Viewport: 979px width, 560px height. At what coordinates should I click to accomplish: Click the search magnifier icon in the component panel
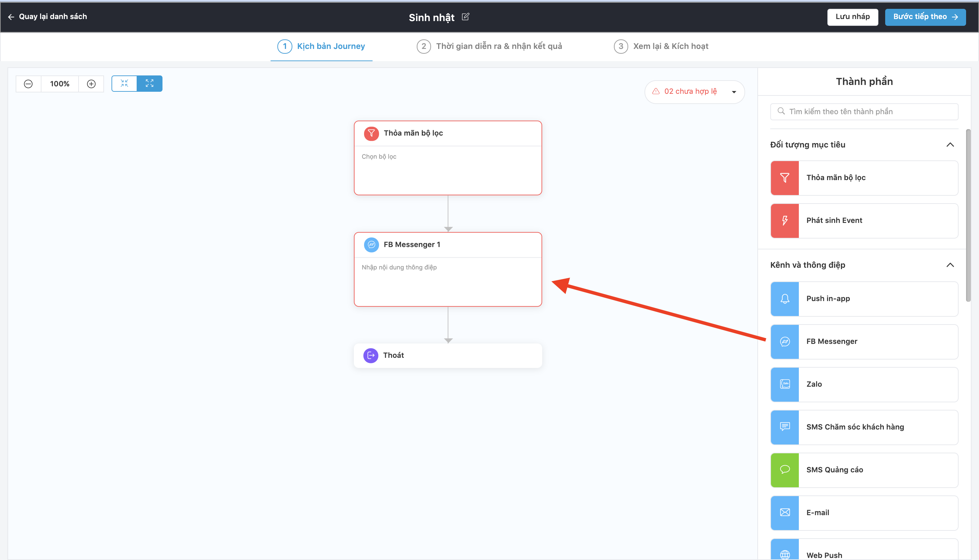[x=781, y=111]
